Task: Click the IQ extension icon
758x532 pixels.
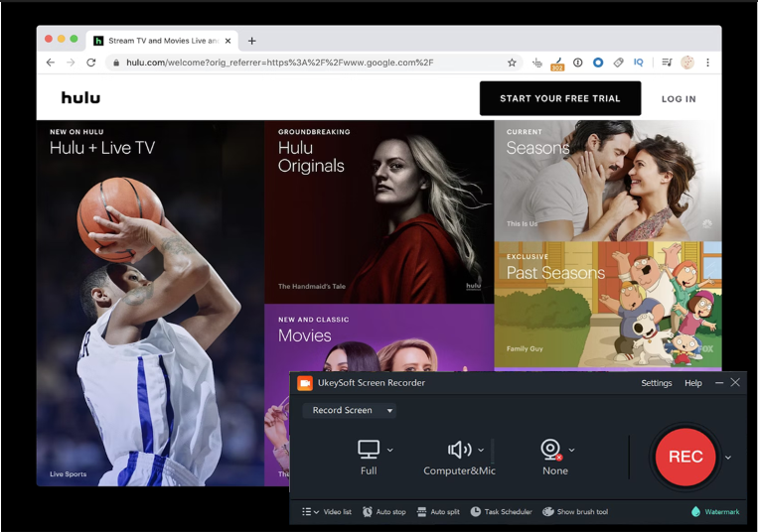Action: (639, 63)
